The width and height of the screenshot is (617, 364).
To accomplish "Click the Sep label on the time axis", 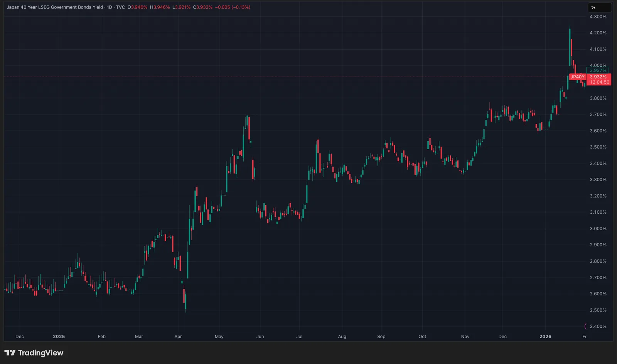I will 381,337.
